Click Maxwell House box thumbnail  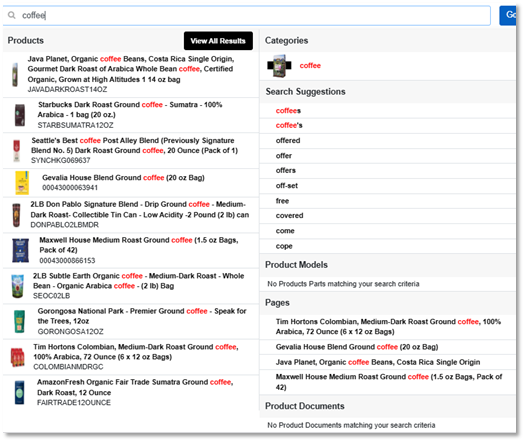pyautogui.click(x=20, y=250)
